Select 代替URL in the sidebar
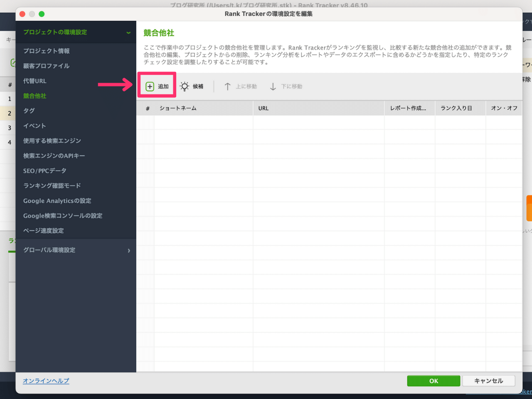This screenshot has height=399, width=532. point(35,81)
